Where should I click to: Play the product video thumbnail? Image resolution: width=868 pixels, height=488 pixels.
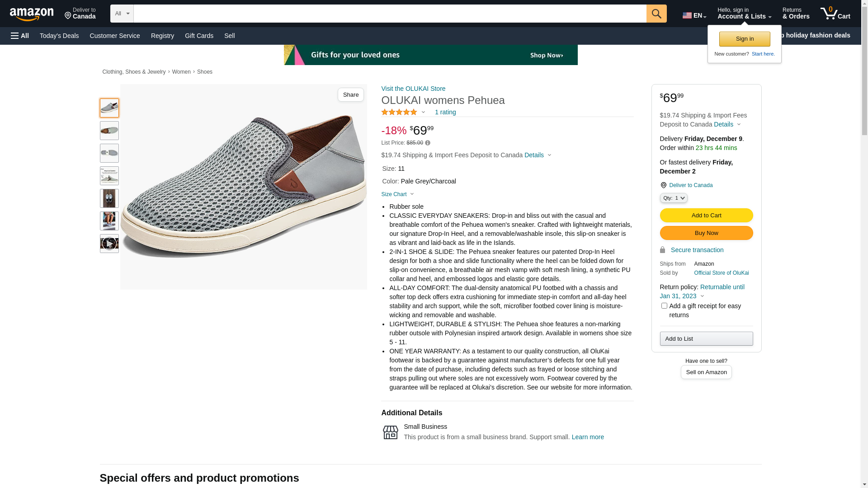[x=109, y=244]
